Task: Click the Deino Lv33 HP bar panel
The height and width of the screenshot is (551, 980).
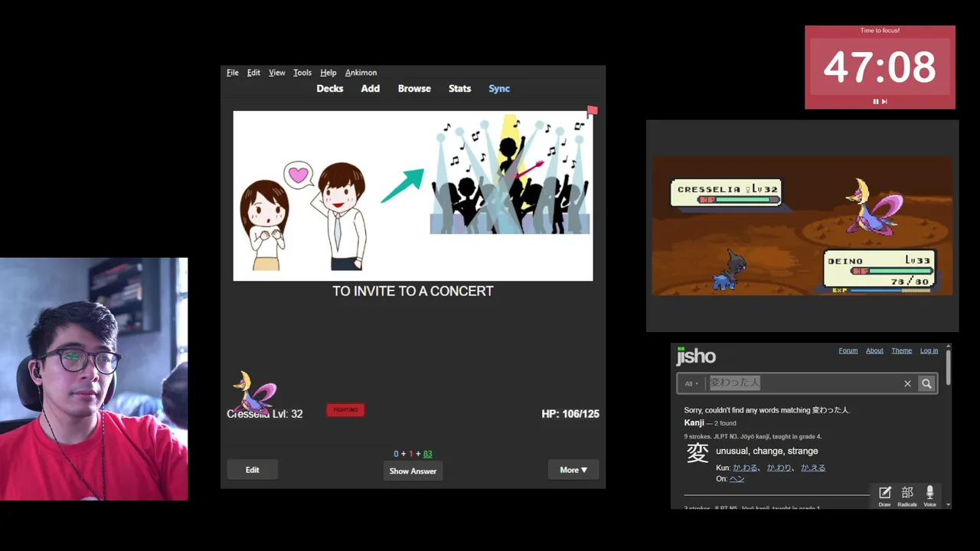Action: 880,269
